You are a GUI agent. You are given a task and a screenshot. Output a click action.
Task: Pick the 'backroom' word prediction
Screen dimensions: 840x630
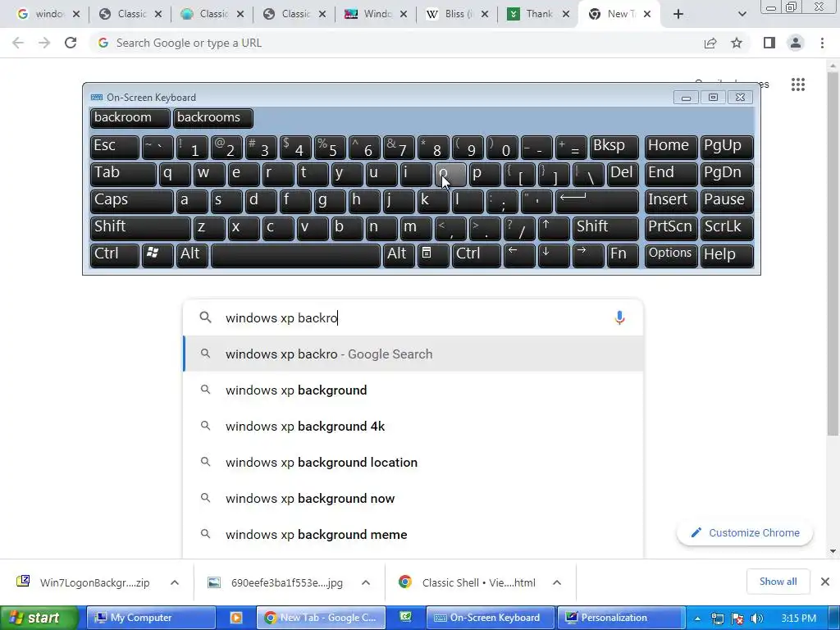[130, 118]
